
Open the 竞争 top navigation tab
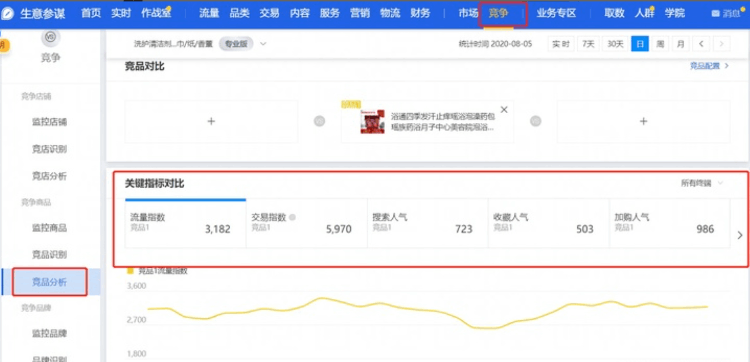498,13
